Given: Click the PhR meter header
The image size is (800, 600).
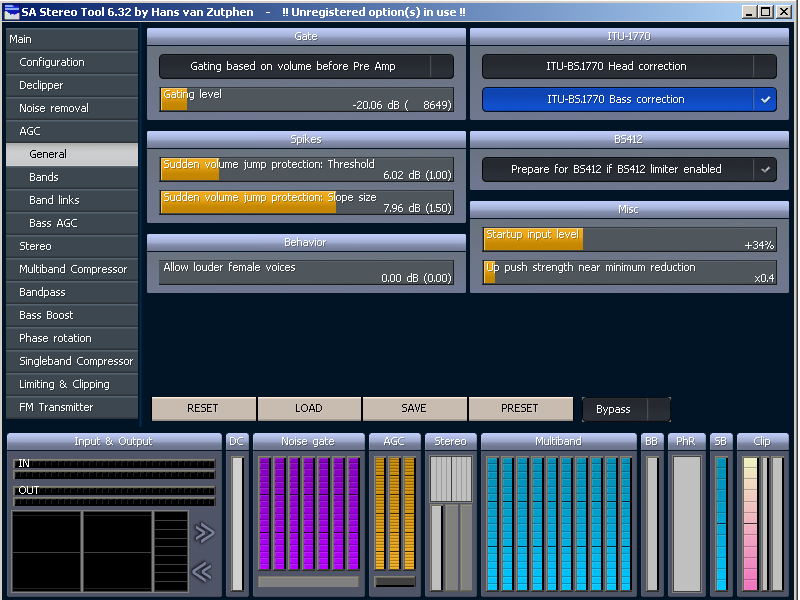Looking at the screenshot, I should click(686, 441).
